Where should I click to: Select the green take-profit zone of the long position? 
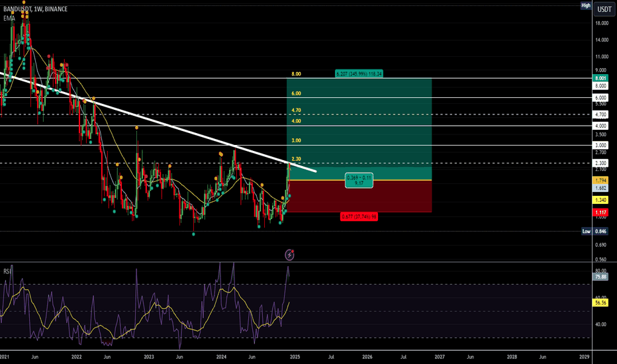pyautogui.click(x=359, y=129)
